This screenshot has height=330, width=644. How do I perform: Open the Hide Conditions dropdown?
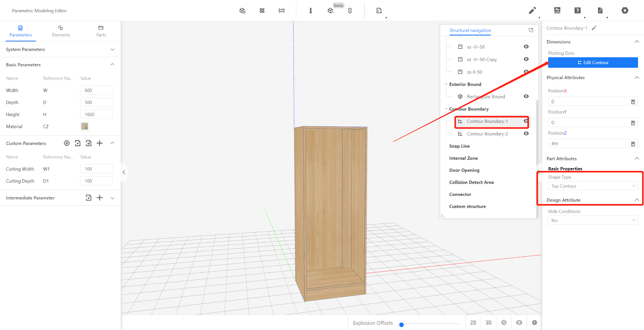(592, 220)
